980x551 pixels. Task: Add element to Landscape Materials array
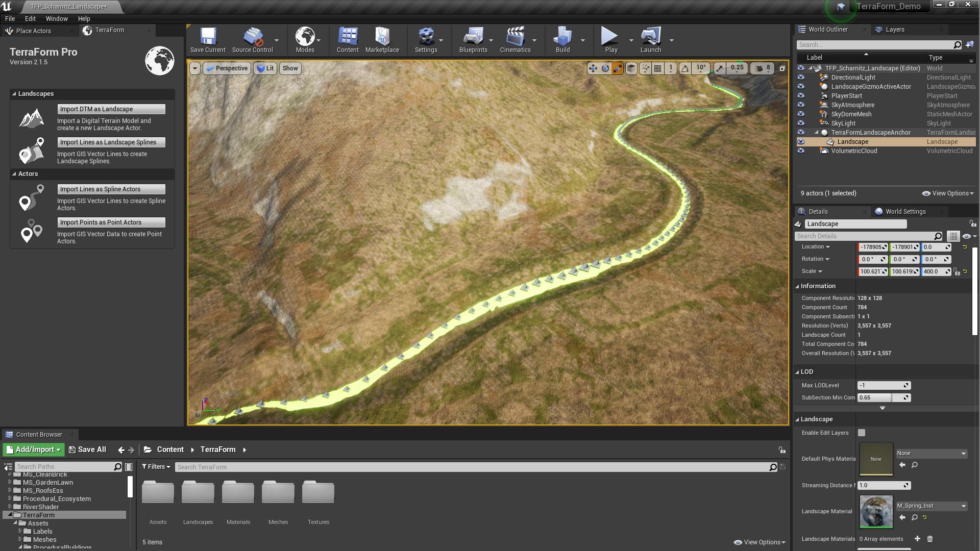point(917,539)
